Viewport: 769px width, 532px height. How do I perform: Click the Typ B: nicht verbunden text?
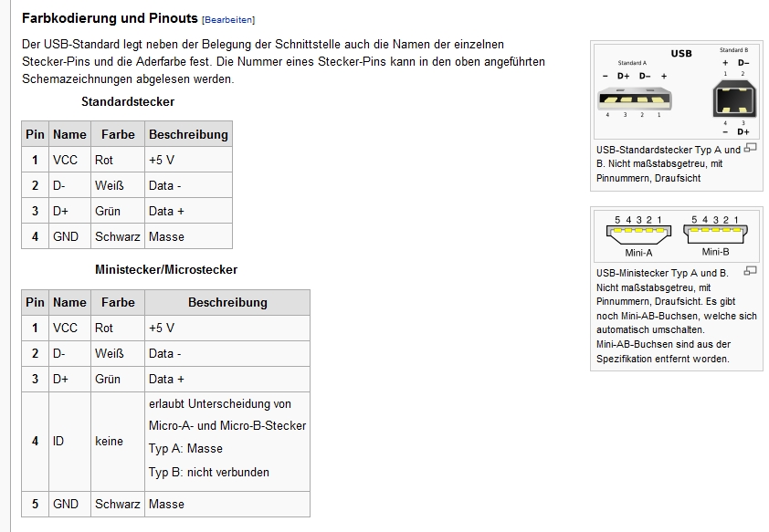coord(209,473)
